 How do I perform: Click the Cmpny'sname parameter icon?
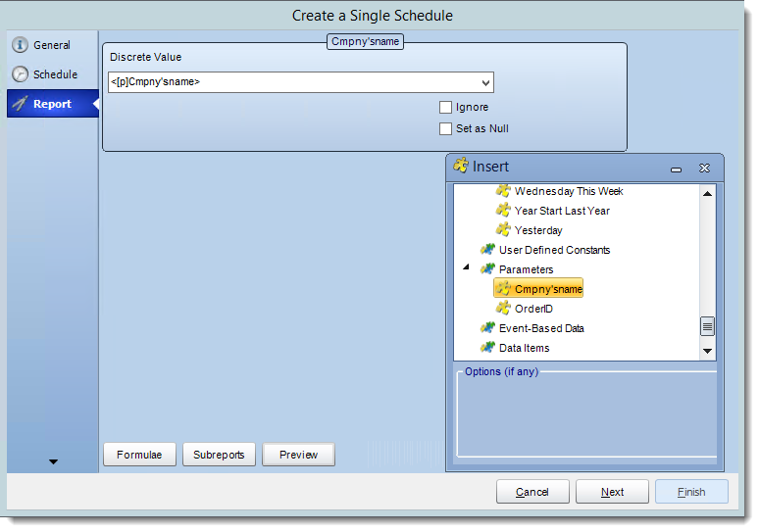pyautogui.click(x=503, y=289)
